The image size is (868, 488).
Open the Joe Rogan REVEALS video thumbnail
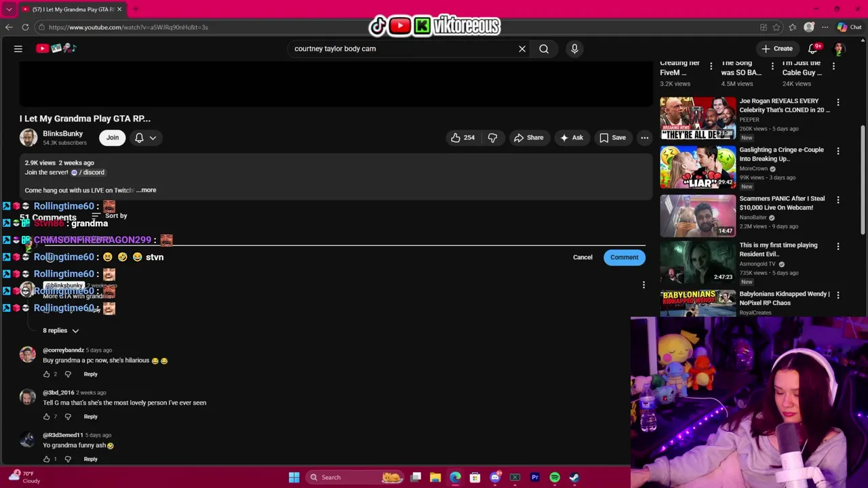(x=698, y=118)
